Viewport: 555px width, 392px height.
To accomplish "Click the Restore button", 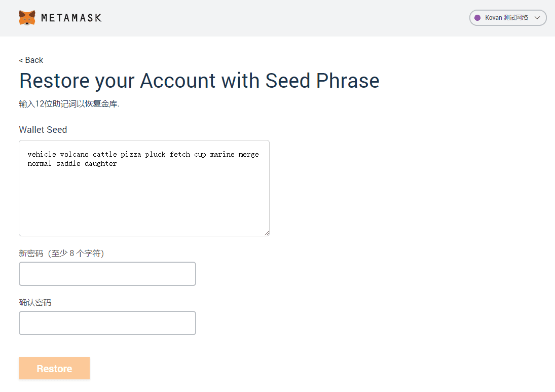I will [x=54, y=368].
